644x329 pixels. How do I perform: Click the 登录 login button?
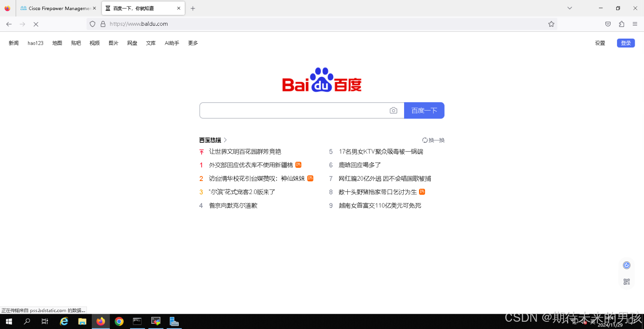click(x=626, y=43)
